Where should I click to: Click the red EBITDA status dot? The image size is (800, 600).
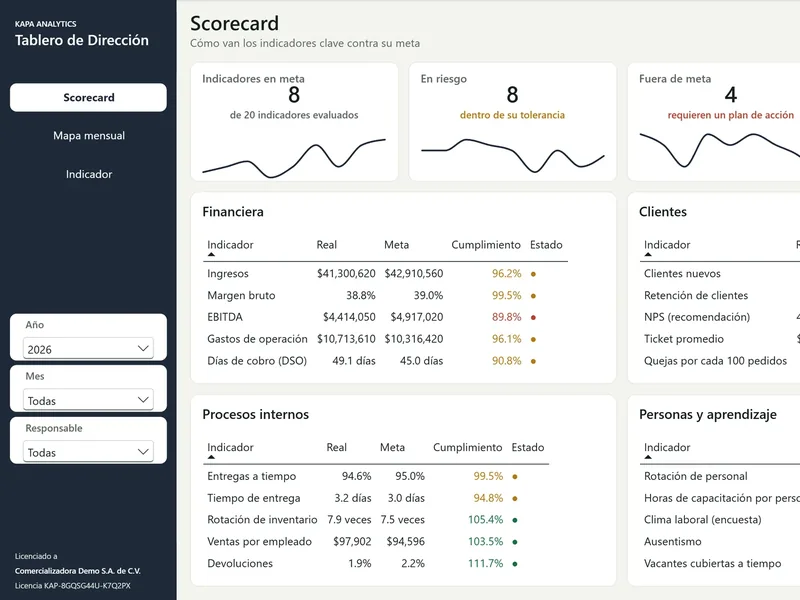(x=533, y=317)
